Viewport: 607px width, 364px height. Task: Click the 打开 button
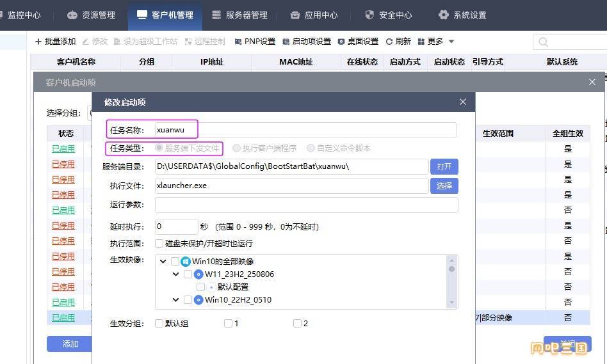tap(444, 166)
